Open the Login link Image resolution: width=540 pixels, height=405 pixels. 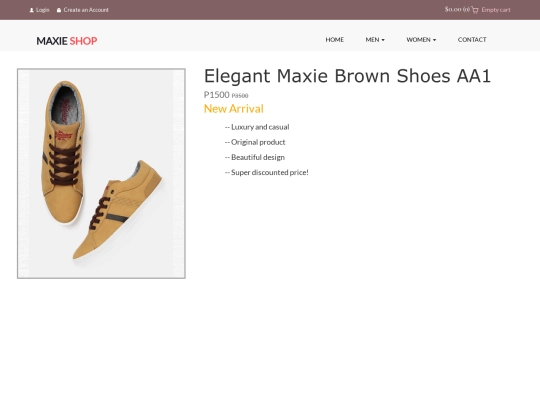click(x=43, y=10)
